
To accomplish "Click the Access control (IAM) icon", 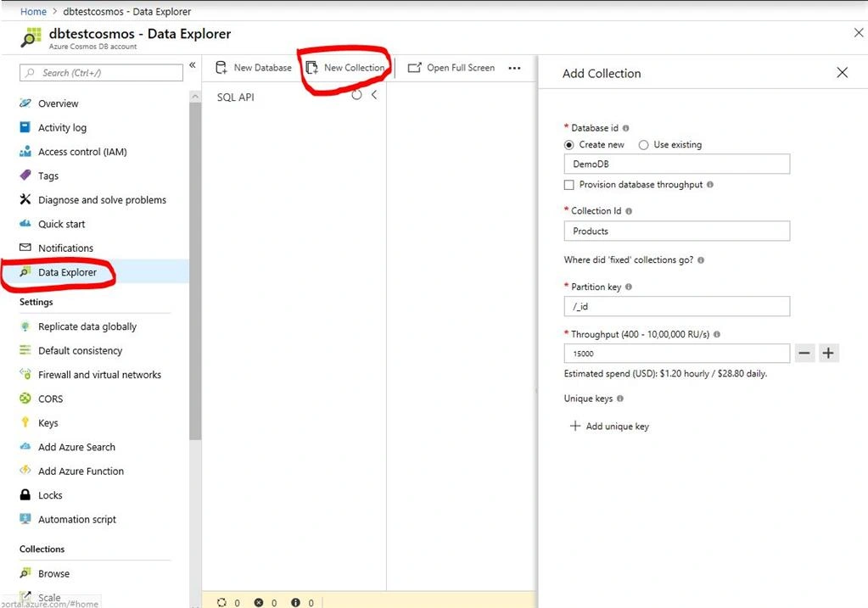I will [25, 151].
